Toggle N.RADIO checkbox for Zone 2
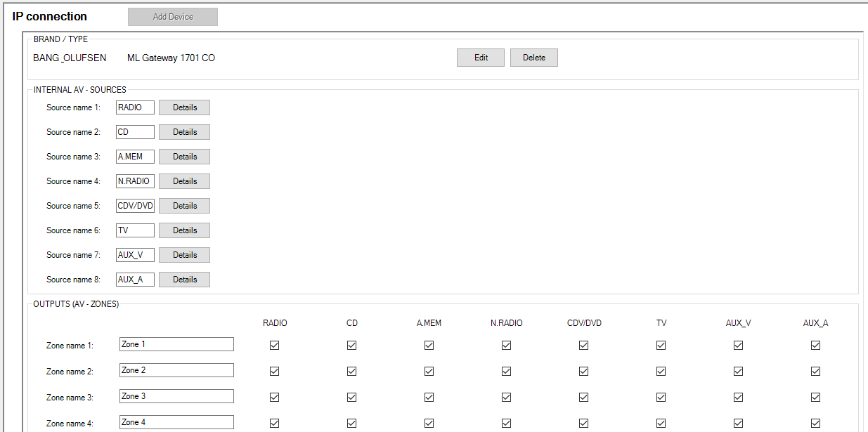 click(507, 371)
